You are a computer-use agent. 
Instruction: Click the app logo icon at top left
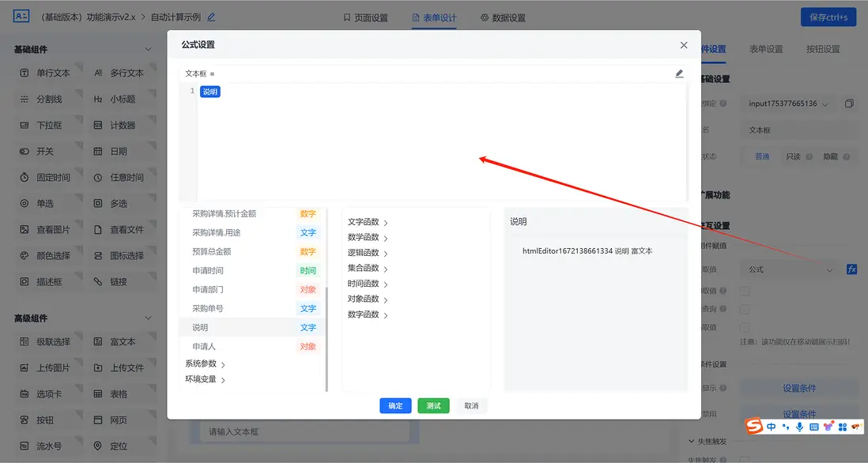[21, 16]
